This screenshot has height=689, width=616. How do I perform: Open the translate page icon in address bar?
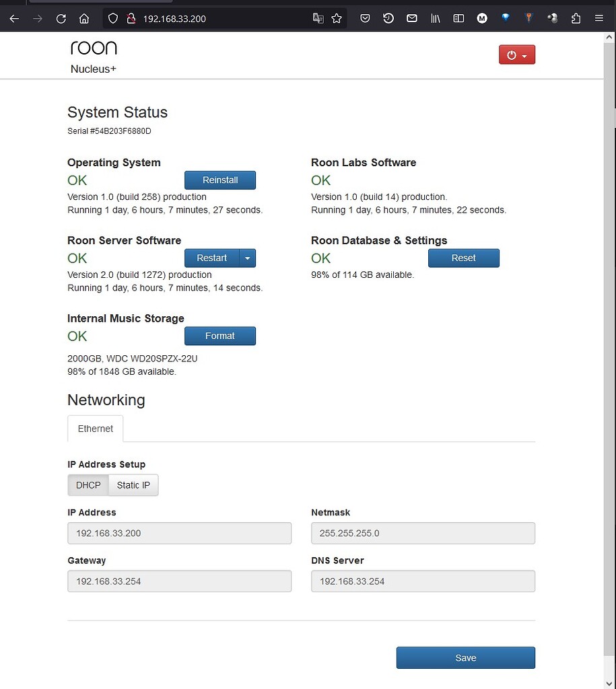point(318,18)
